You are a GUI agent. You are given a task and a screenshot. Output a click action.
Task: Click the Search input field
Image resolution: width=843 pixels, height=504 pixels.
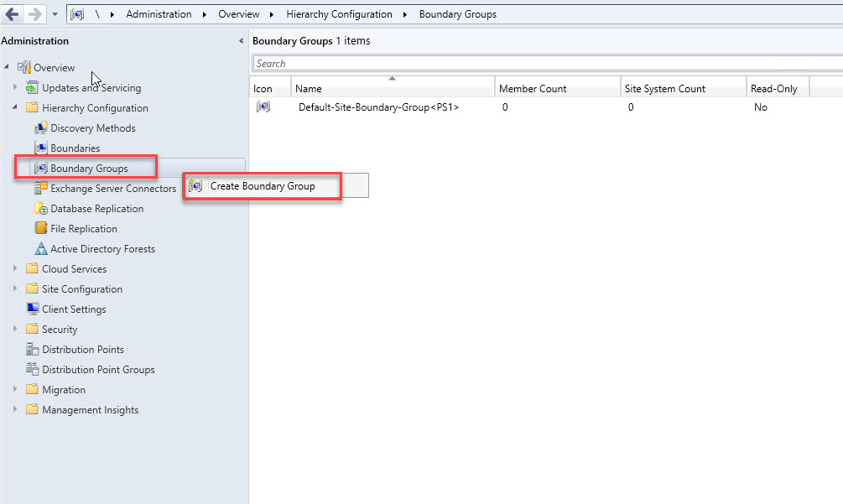(545, 64)
